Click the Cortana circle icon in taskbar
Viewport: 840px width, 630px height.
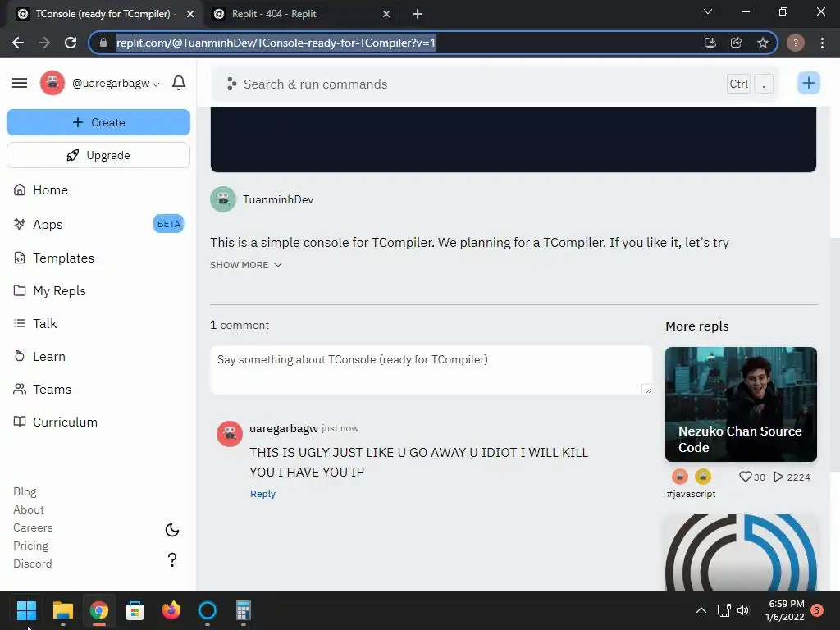(x=207, y=610)
